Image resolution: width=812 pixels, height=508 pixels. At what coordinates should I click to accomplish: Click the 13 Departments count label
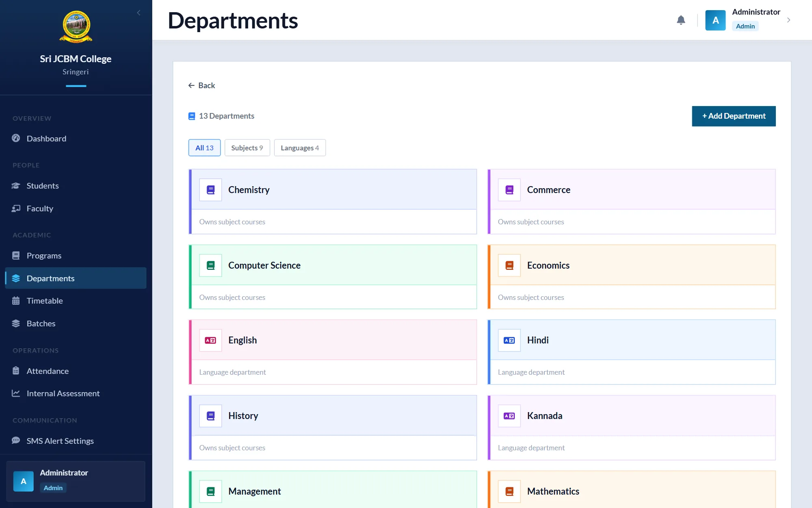[227, 116]
